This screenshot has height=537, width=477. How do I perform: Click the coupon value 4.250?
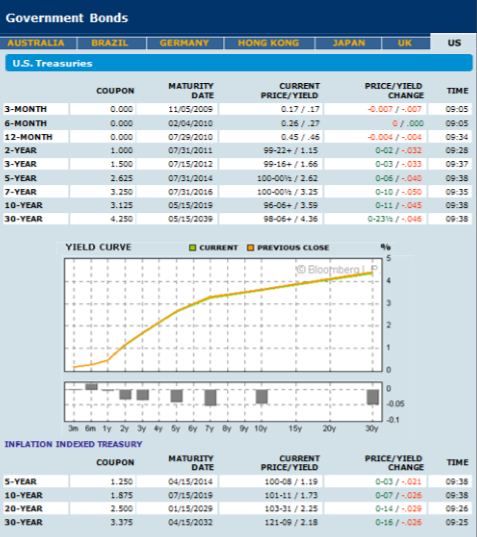click(122, 219)
